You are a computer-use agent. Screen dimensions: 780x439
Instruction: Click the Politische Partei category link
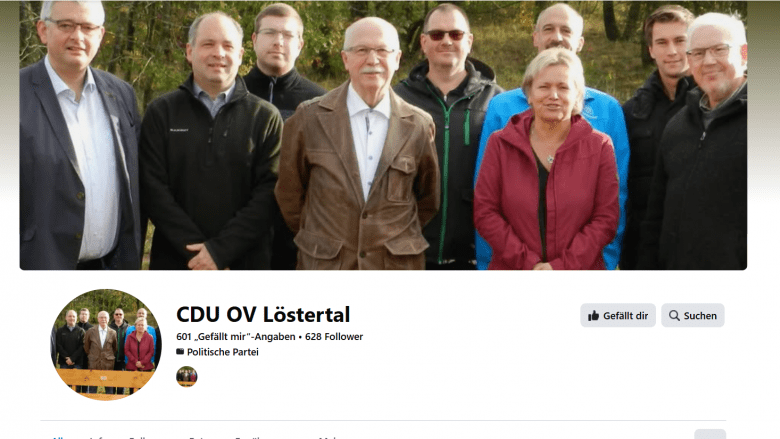click(x=222, y=352)
